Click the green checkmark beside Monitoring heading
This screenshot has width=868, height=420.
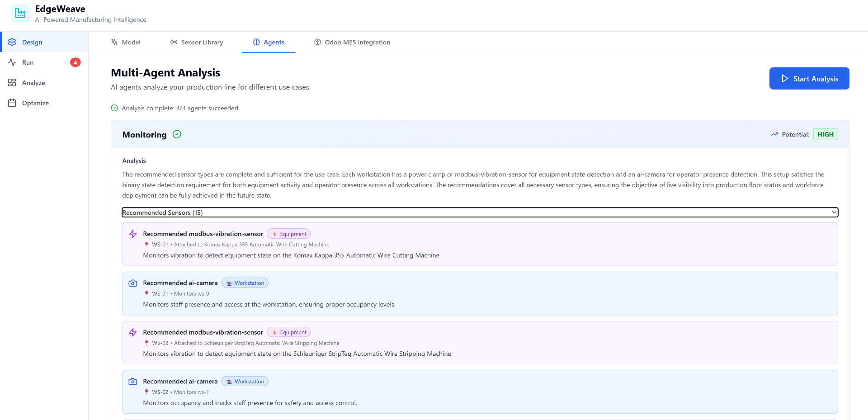(177, 134)
